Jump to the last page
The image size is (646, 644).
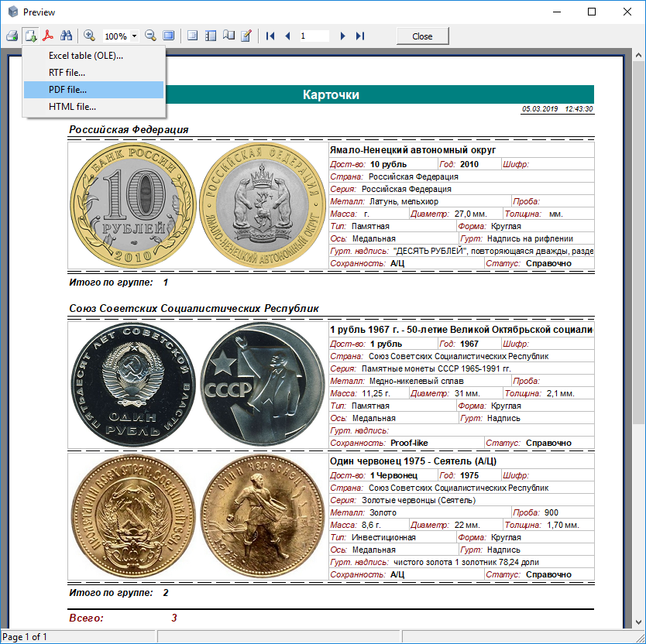[x=359, y=36]
